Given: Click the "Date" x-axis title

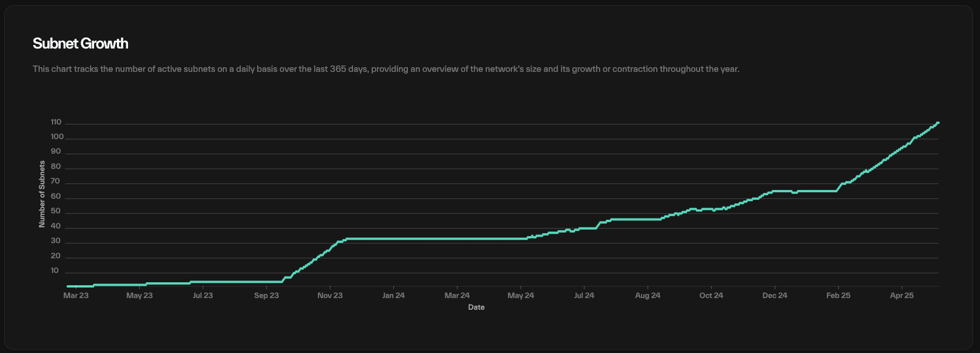Looking at the screenshot, I should click(476, 307).
